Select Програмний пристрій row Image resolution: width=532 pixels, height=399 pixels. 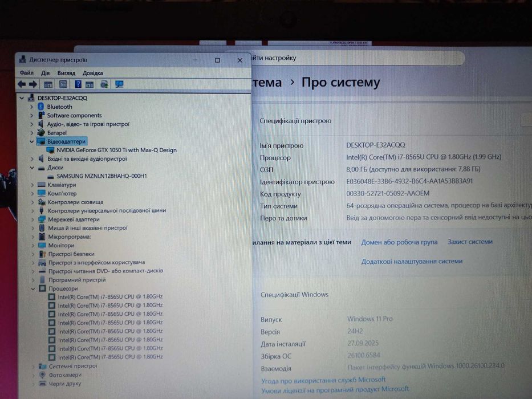point(77,279)
